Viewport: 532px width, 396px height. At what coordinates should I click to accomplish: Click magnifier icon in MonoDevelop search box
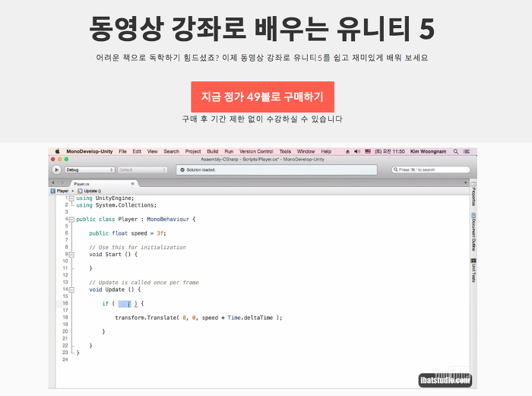coord(396,169)
